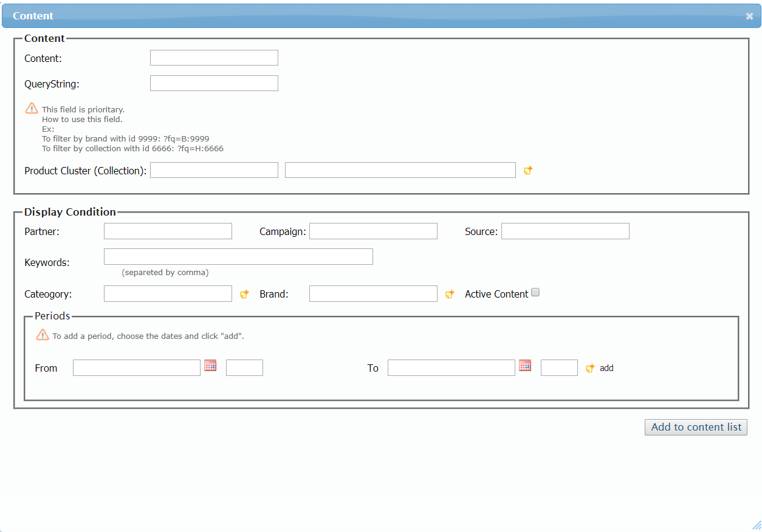Viewport: 762px width, 532px height.
Task: Focus the Content name input field
Action: point(214,58)
